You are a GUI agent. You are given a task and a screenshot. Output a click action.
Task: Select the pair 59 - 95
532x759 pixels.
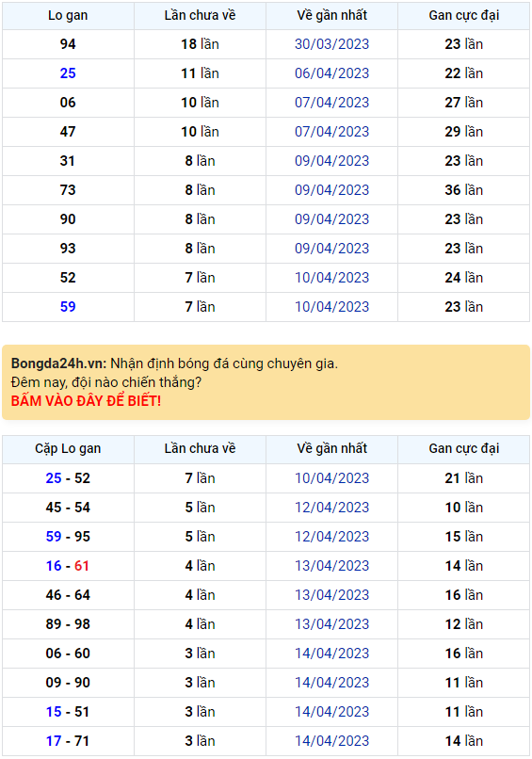pyautogui.click(x=68, y=537)
